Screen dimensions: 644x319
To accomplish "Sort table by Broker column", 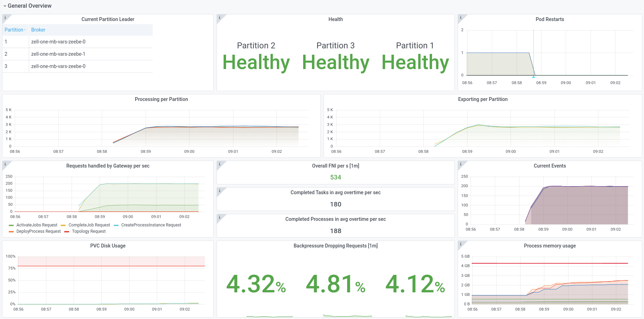I will [x=38, y=30].
